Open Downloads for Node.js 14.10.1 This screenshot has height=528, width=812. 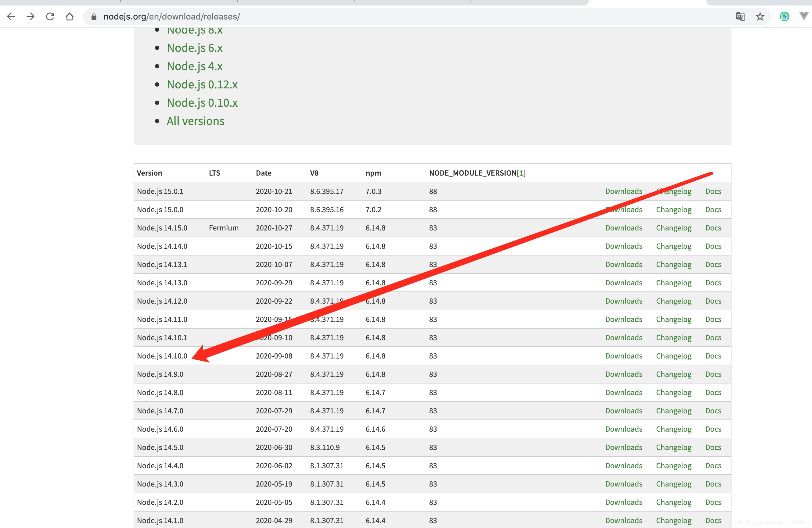(x=624, y=338)
